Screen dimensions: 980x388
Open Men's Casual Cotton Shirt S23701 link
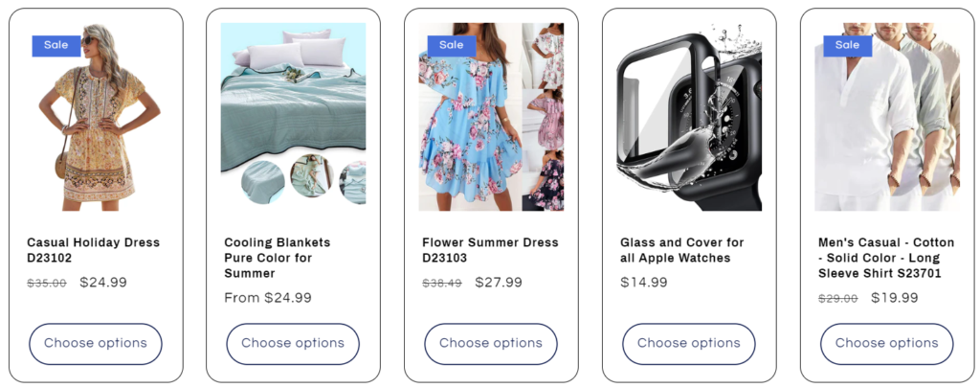pyautogui.click(x=886, y=258)
